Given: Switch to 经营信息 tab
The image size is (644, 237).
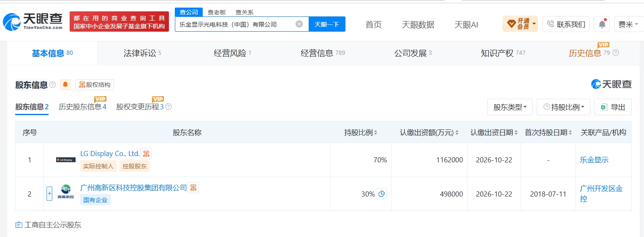Looking at the screenshot, I should coord(323,53).
